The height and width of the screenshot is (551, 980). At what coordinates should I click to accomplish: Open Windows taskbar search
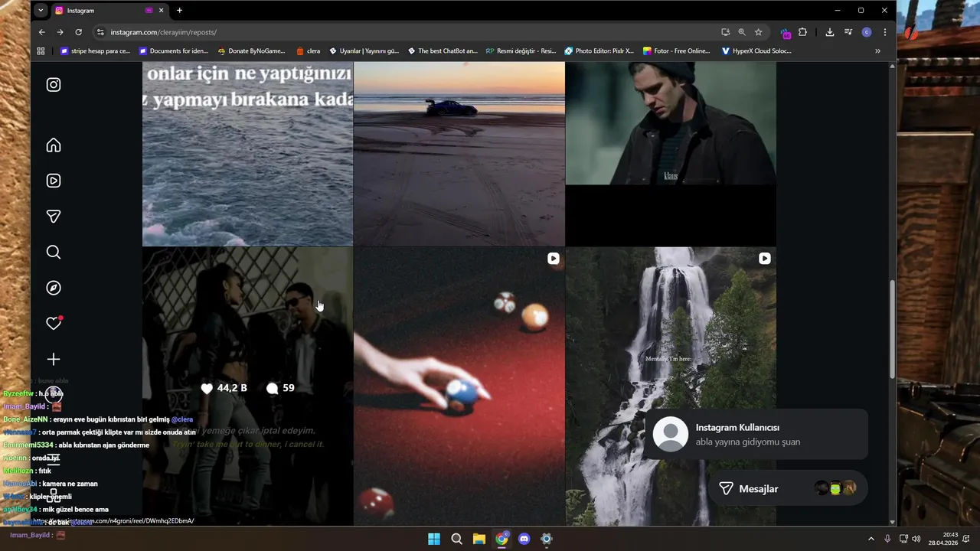456,539
